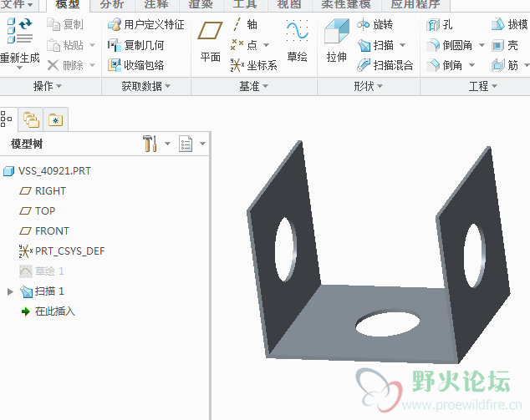Image resolution: width=530 pixels, height=420 pixels.
Task: Select the Round (倒圆角) tool
Action: tap(449, 45)
